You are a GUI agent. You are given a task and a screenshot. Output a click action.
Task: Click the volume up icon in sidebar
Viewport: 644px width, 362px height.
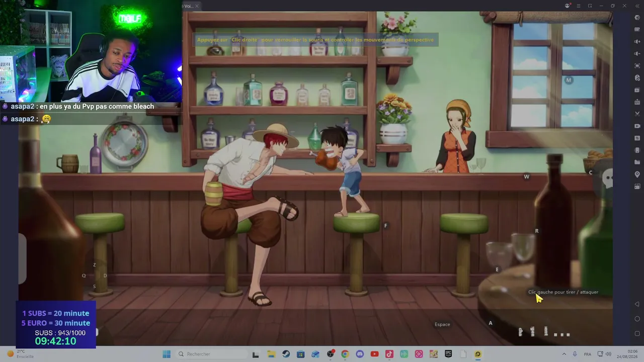pyautogui.click(x=637, y=42)
